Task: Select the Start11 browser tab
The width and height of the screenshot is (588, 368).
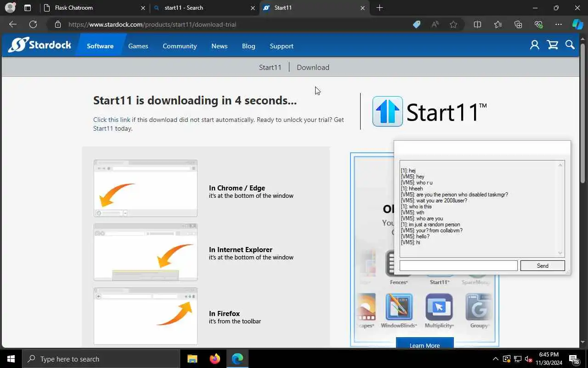Action: point(314,8)
